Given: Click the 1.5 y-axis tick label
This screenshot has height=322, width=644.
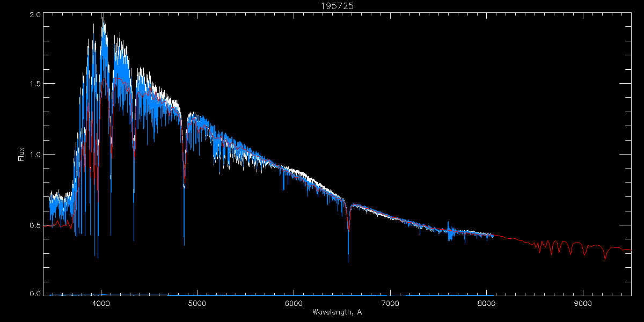Looking at the screenshot, I should pyautogui.click(x=34, y=84).
